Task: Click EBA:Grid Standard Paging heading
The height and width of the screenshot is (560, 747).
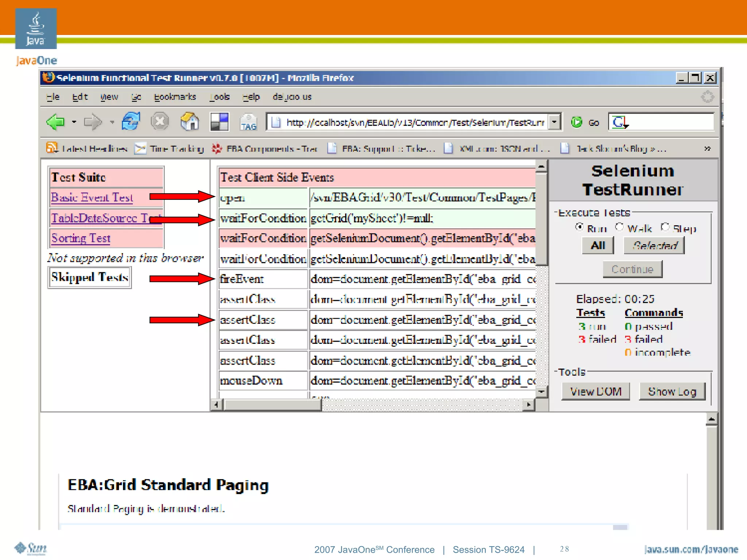Action: click(x=168, y=485)
